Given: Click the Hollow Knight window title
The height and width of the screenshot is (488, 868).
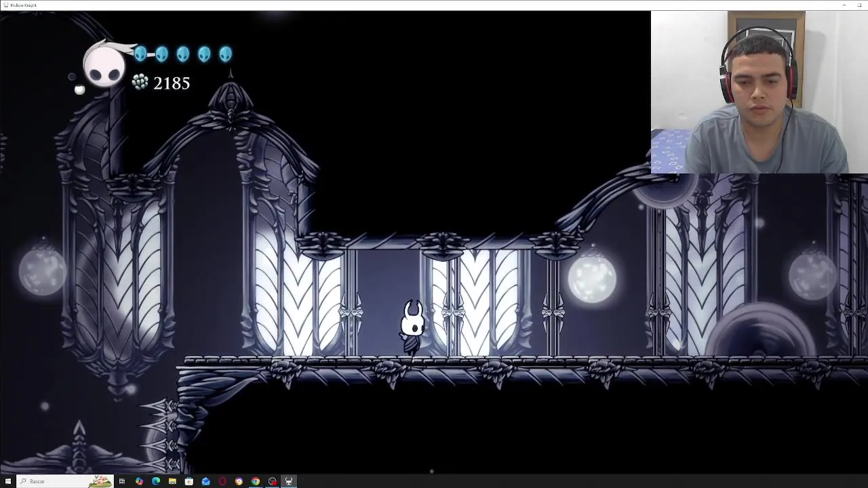Looking at the screenshot, I should (24, 5).
